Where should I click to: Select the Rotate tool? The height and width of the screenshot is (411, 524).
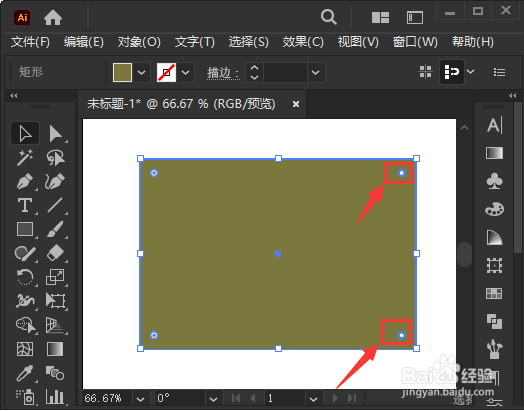coord(25,277)
